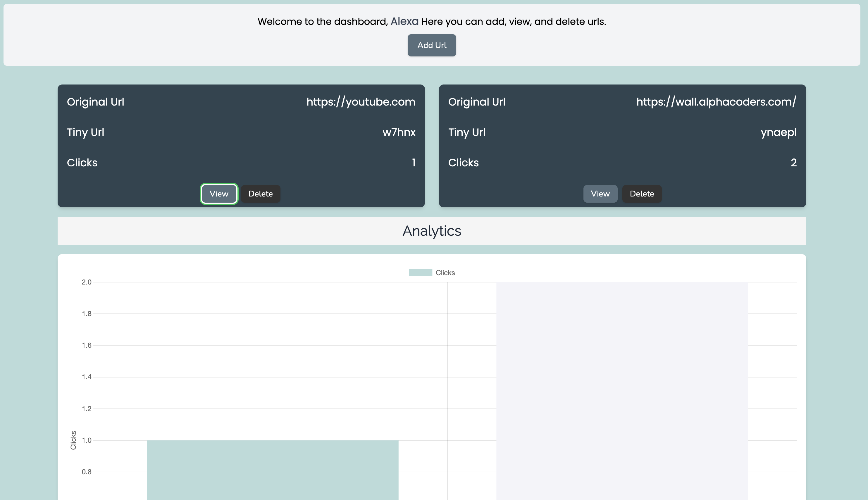Click the https://wall.alphacoders.com/ url text

click(x=716, y=102)
